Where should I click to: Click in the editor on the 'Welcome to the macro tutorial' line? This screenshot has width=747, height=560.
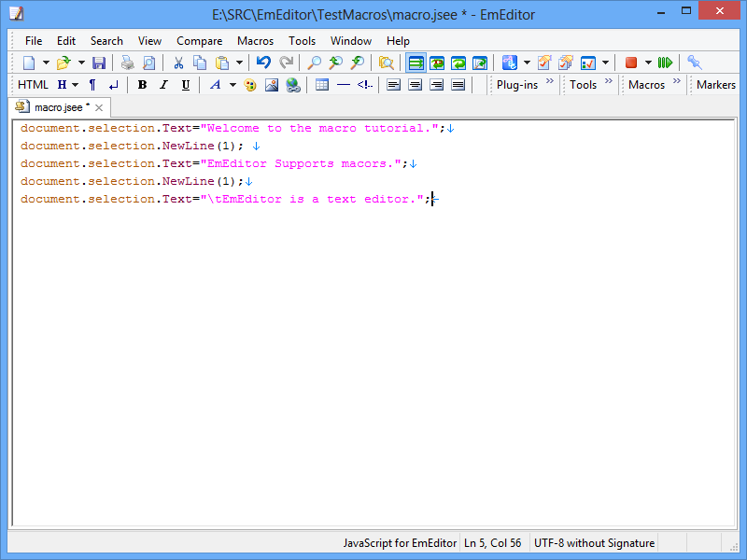click(233, 128)
